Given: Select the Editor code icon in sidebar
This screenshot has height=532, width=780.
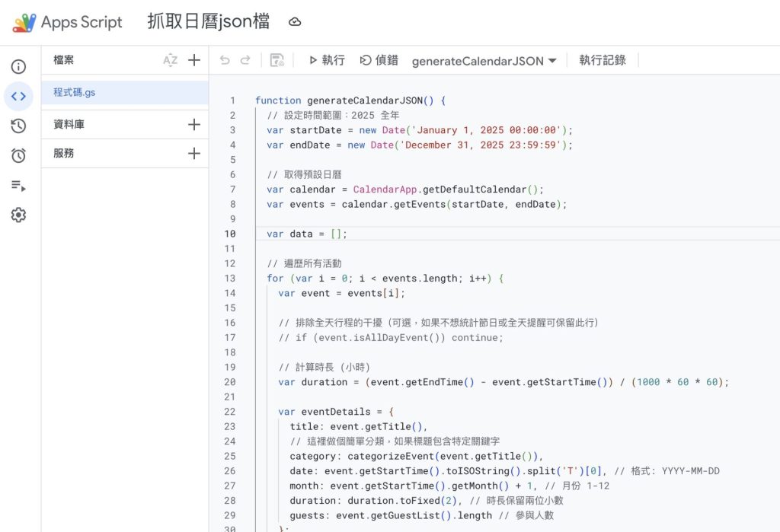Looking at the screenshot, I should click(x=18, y=97).
